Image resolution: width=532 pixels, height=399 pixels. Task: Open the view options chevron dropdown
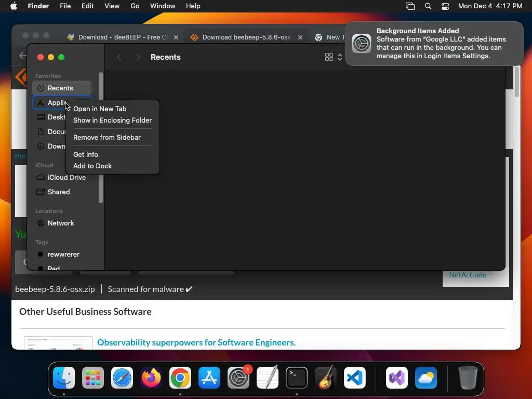[340, 57]
